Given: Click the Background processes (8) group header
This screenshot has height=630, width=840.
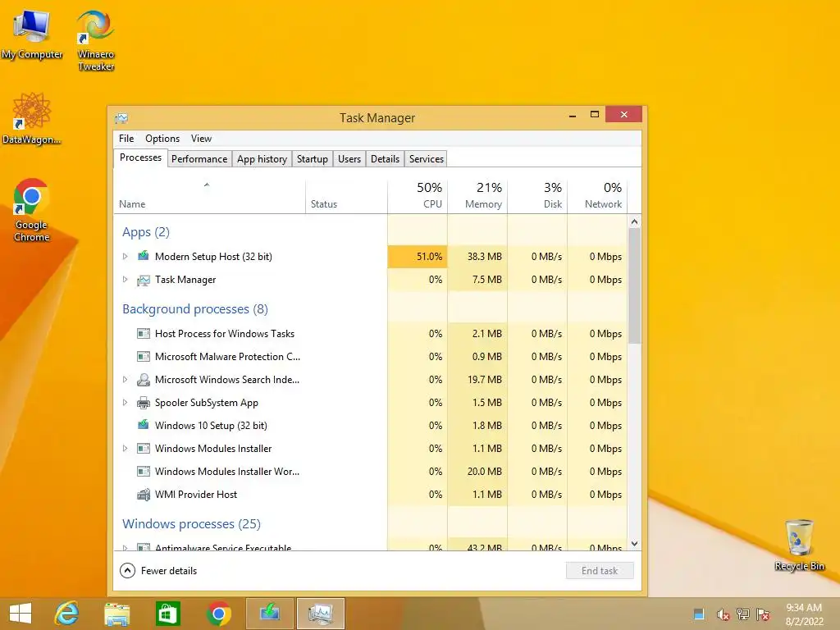Looking at the screenshot, I should pyautogui.click(x=195, y=309).
